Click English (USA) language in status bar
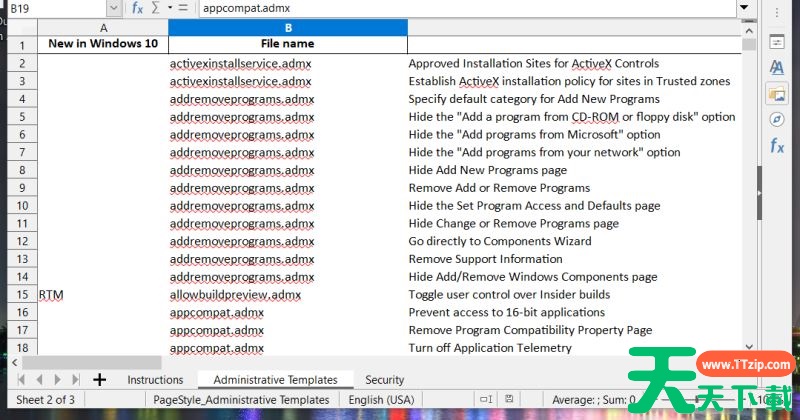Screen dimensions: 800x420 [x=380, y=400]
